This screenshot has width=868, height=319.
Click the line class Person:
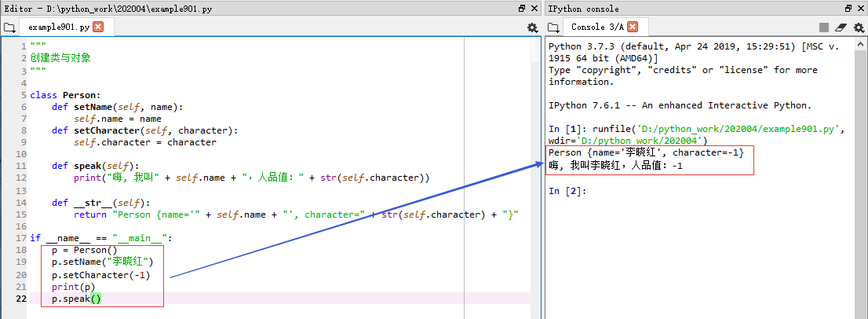pyautogui.click(x=65, y=95)
